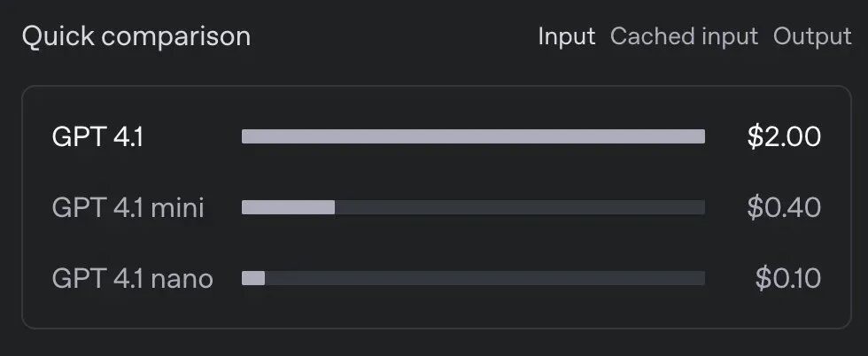This screenshot has width=868, height=356.
Task: Choose the GPT 4.1 mini label
Action: coord(128,207)
